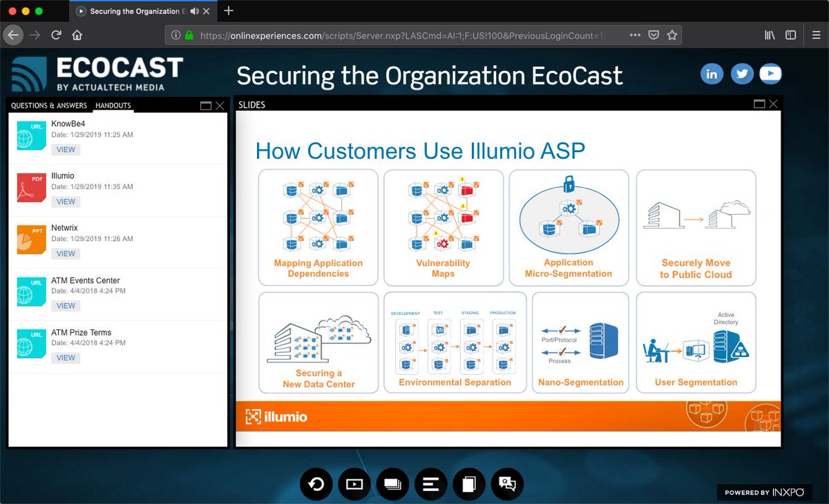Image resolution: width=829 pixels, height=504 pixels.
Task: Toggle the browser sidebar
Action: tap(790, 35)
